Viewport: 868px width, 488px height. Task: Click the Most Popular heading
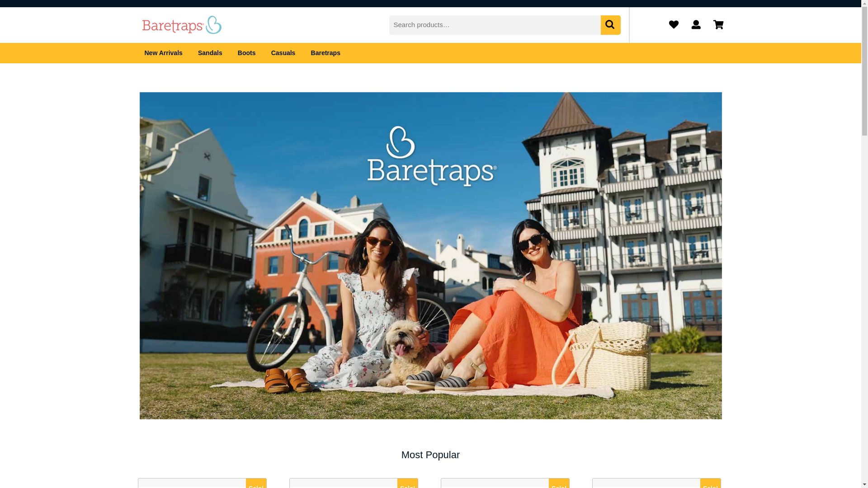coord(430,455)
